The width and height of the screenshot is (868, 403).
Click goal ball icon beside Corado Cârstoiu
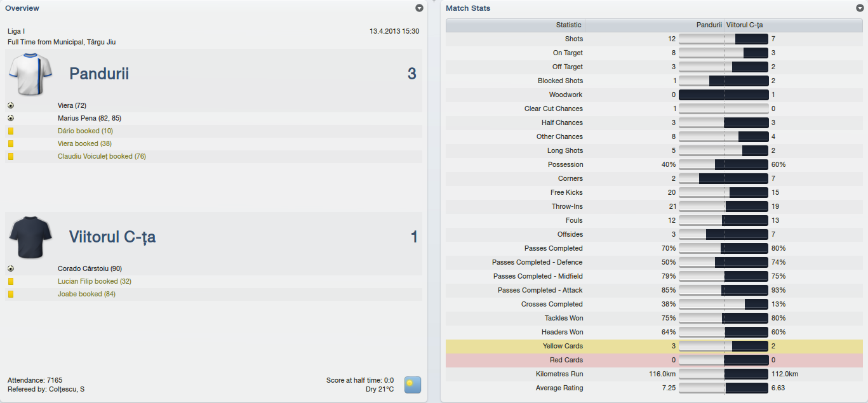click(11, 268)
